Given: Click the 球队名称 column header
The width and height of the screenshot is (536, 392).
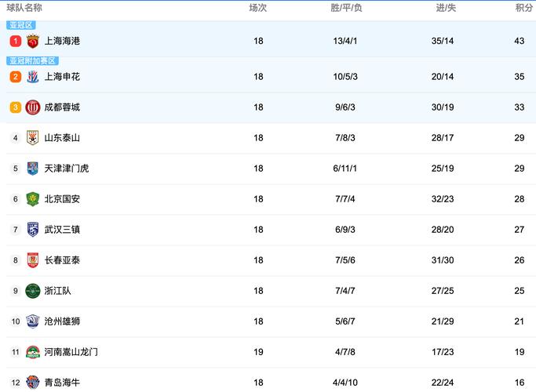Looking at the screenshot, I should coord(24,8).
